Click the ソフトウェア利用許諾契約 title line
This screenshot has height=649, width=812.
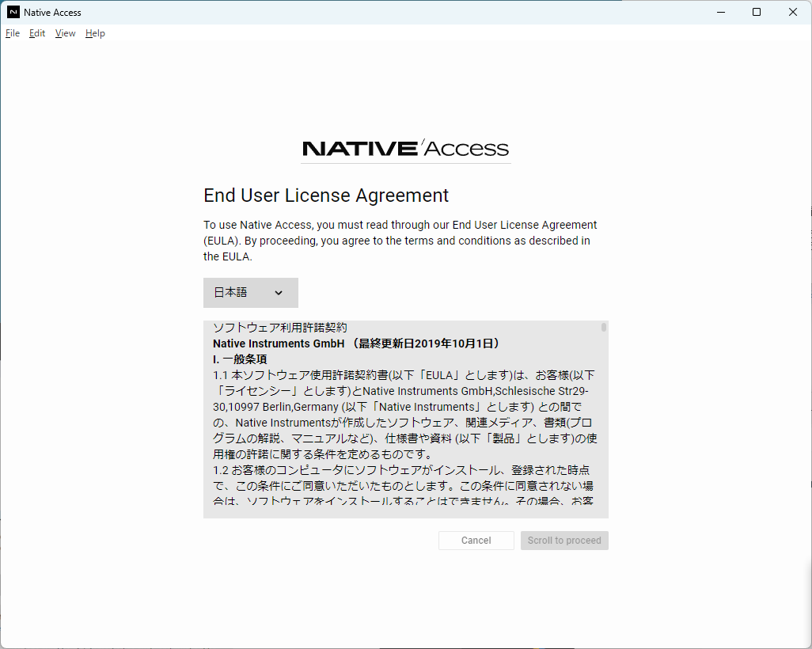pos(280,328)
